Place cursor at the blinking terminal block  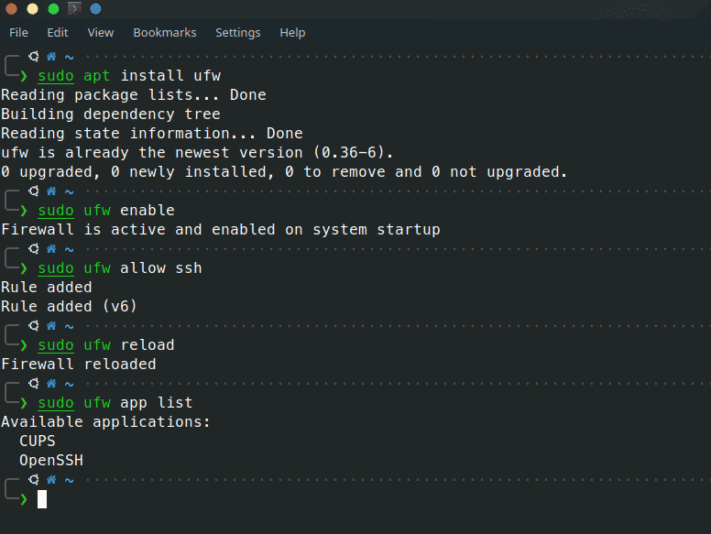42,498
